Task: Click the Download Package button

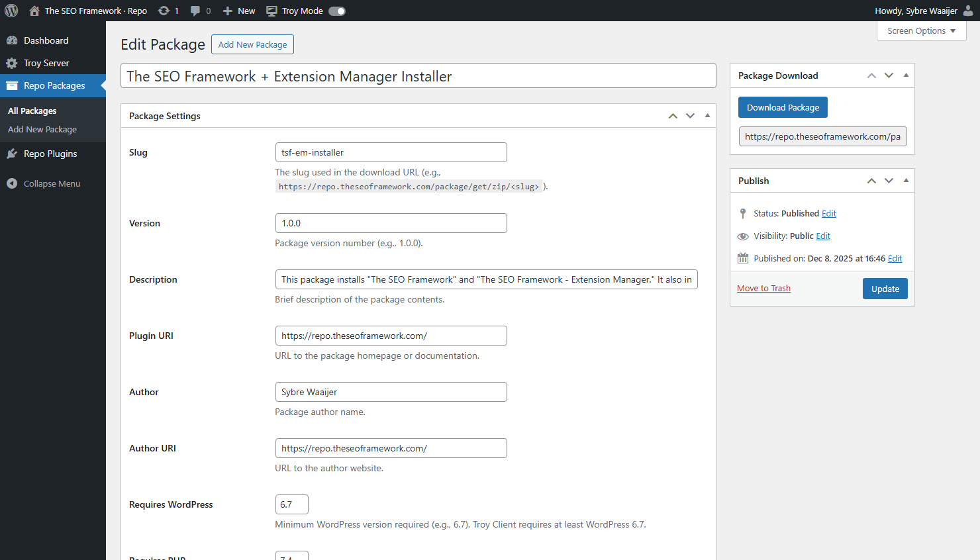Action: click(783, 107)
